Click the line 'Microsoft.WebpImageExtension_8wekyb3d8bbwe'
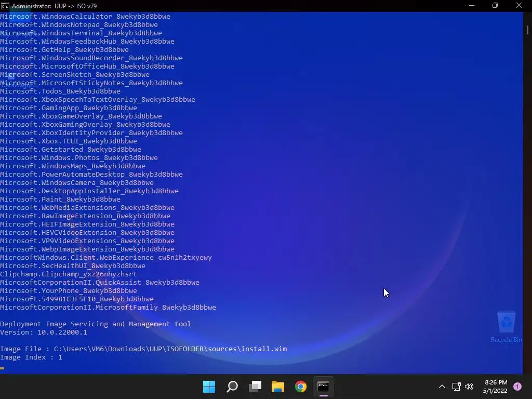This screenshot has height=399, width=532. click(x=87, y=249)
